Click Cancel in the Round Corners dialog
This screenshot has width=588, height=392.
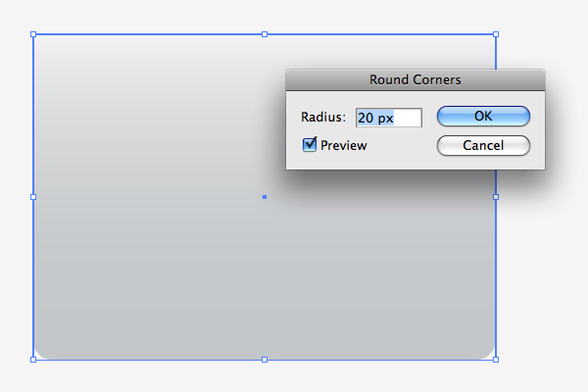coord(483,145)
